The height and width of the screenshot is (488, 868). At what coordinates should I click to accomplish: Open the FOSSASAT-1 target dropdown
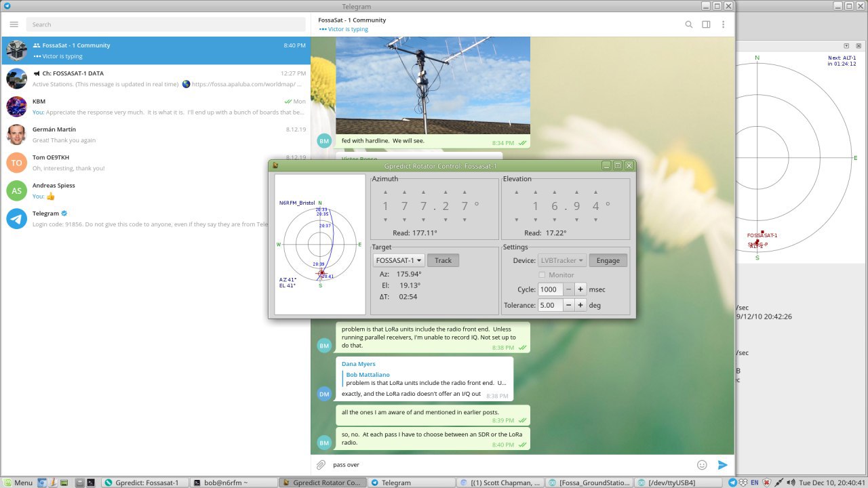[x=399, y=260]
